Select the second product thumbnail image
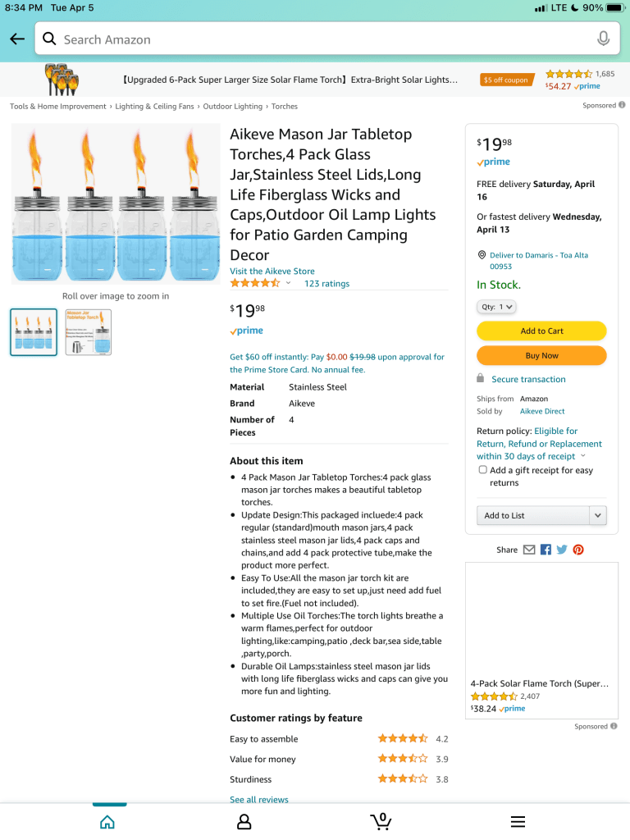Screen dimensions: 630x840 [x=88, y=331]
